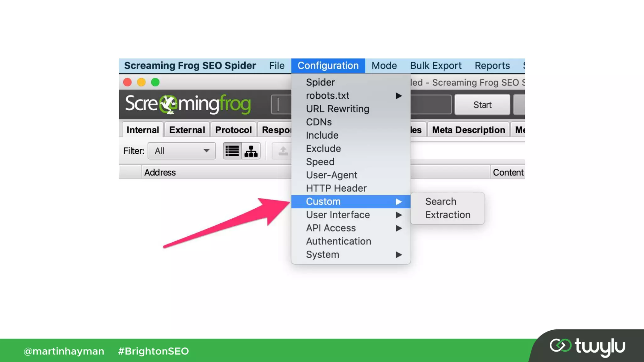This screenshot has height=362, width=644.
Task: Switch to list view icon
Action: 232,151
